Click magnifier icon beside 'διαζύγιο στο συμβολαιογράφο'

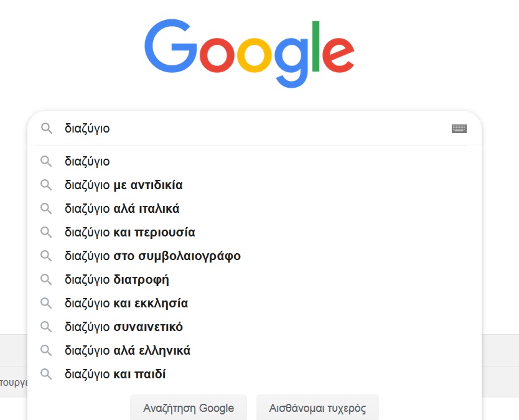click(x=46, y=256)
